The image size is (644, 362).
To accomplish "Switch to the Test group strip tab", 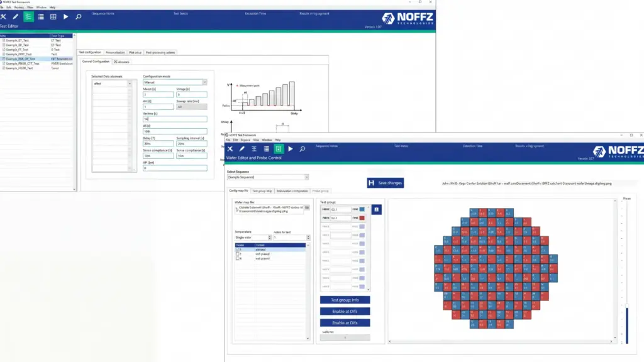I will 262,191.
